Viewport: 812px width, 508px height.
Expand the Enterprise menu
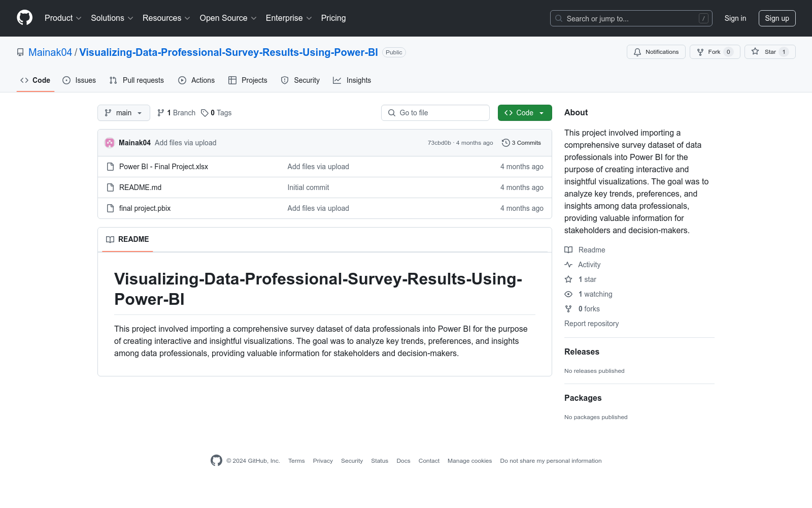[x=289, y=18]
